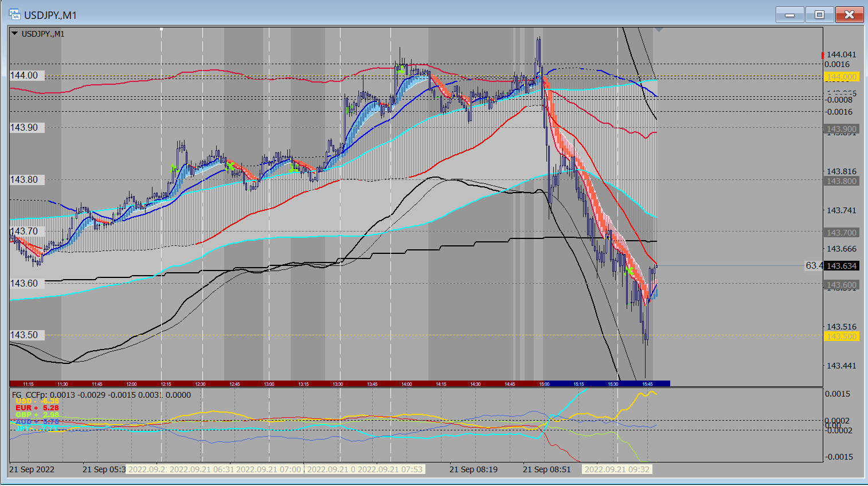This screenshot has width=868, height=486.
Task: Click the 21 Sep 2022 date label
Action: (32, 469)
